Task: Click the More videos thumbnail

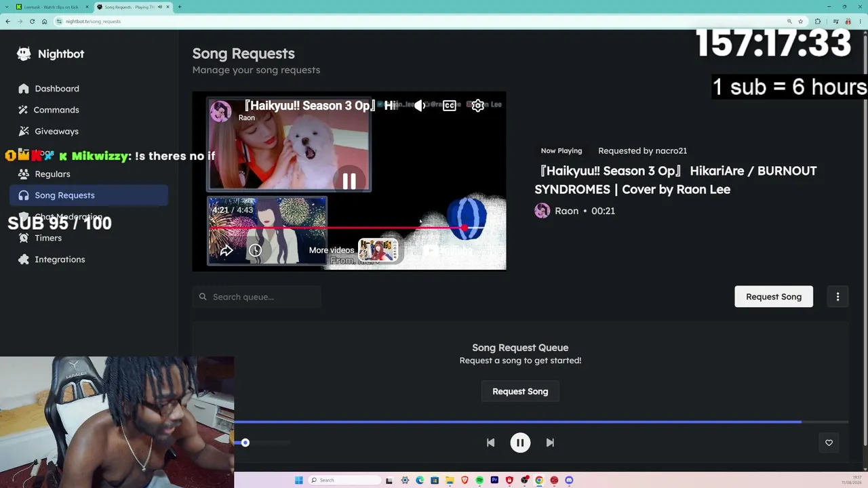Action: (x=377, y=250)
